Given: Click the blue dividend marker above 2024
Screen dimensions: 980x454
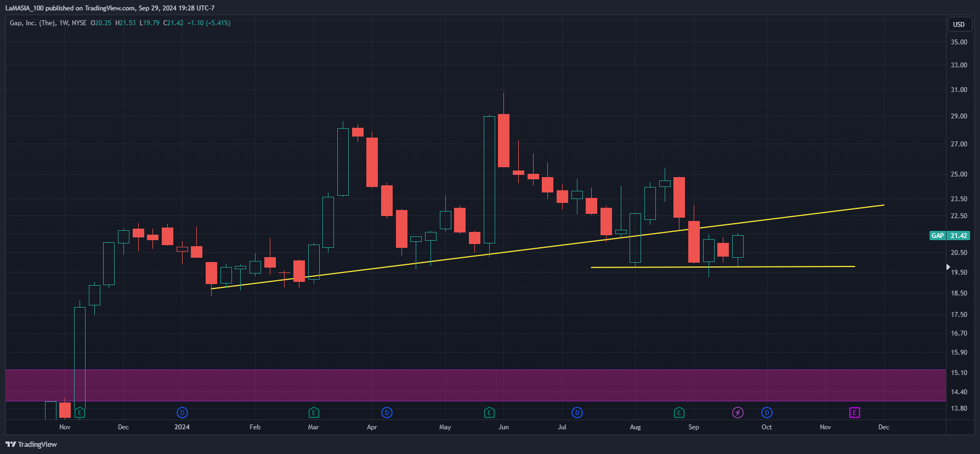Looking at the screenshot, I should [x=182, y=412].
